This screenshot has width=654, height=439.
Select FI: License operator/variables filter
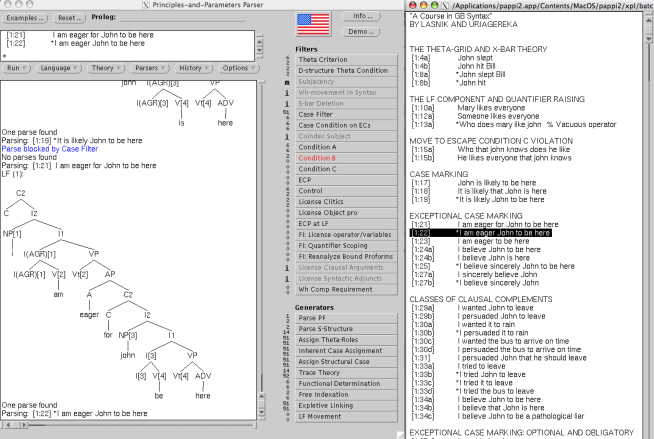coord(346,235)
